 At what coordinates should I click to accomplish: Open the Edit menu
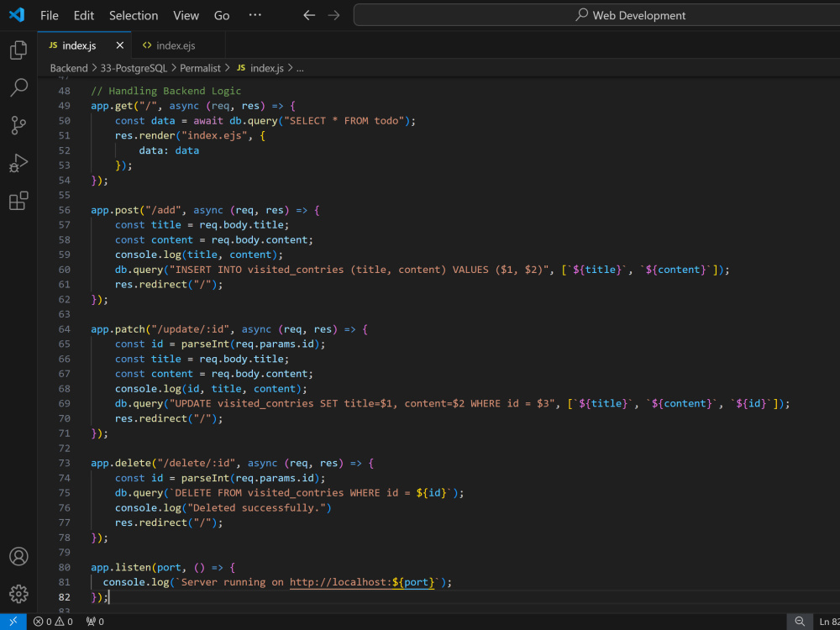tap(83, 15)
